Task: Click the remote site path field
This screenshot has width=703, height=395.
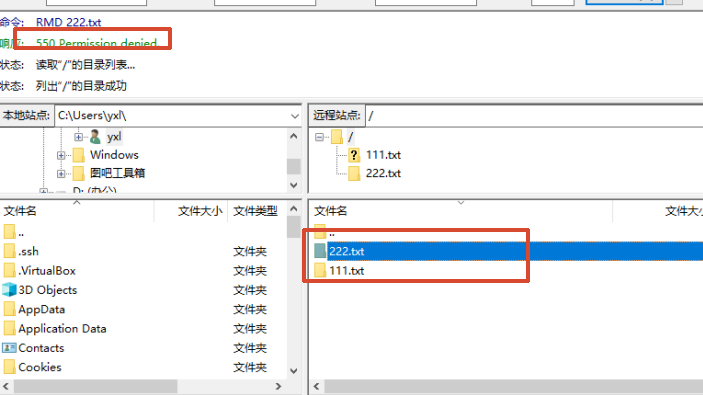Action: (x=534, y=116)
